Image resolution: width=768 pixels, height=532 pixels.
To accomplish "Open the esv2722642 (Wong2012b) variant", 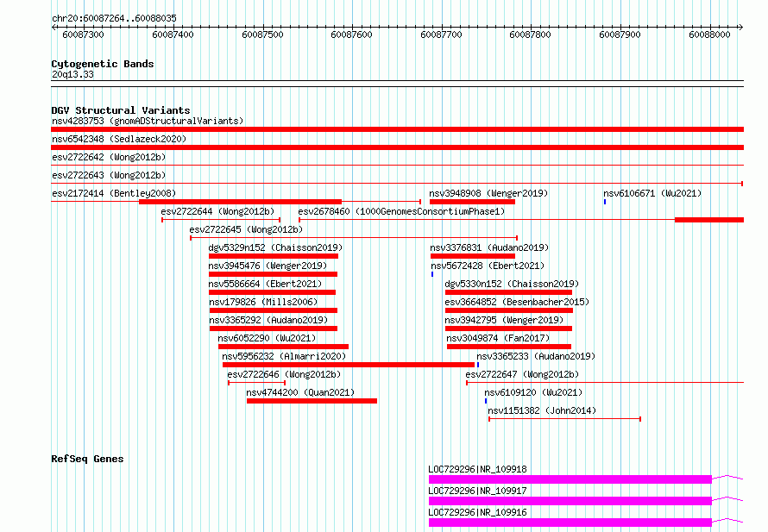I will tap(109, 157).
